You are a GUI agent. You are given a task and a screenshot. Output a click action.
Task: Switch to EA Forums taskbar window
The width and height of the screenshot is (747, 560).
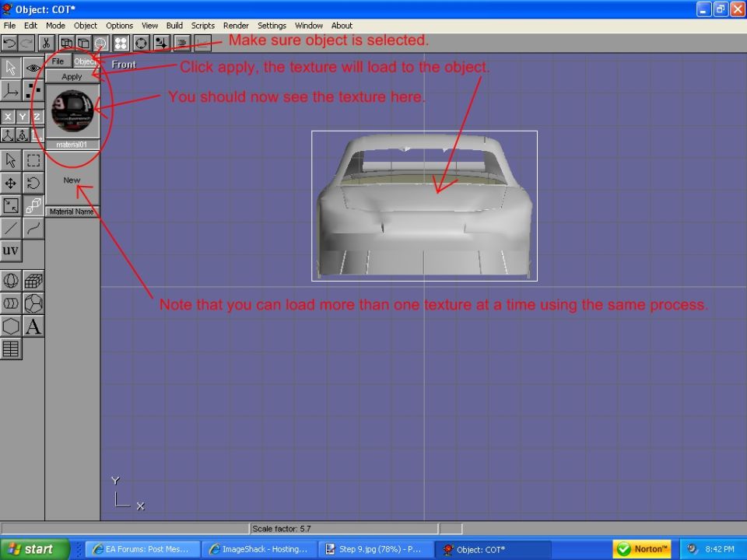click(x=142, y=549)
